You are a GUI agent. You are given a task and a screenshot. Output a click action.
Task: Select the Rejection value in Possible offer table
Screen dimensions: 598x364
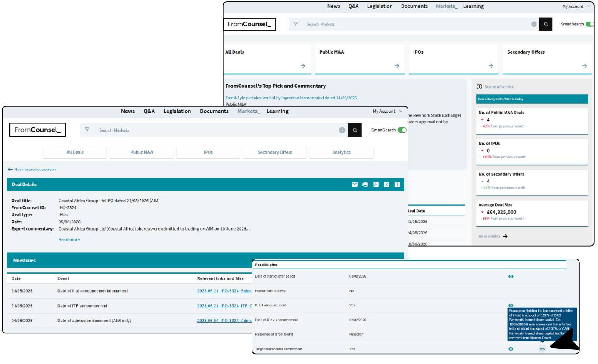[x=356, y=334]
